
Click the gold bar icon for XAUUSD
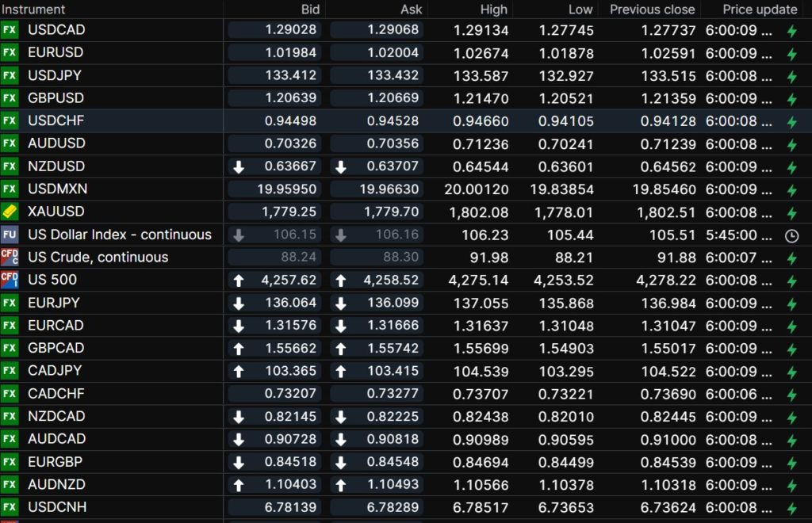[x=10, y=212]
